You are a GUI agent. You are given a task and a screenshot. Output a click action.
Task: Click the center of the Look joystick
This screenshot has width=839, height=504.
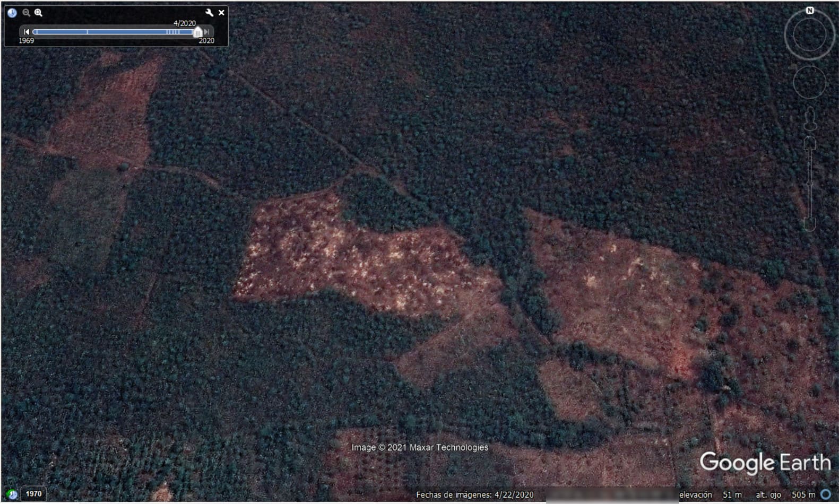(809, 36)
